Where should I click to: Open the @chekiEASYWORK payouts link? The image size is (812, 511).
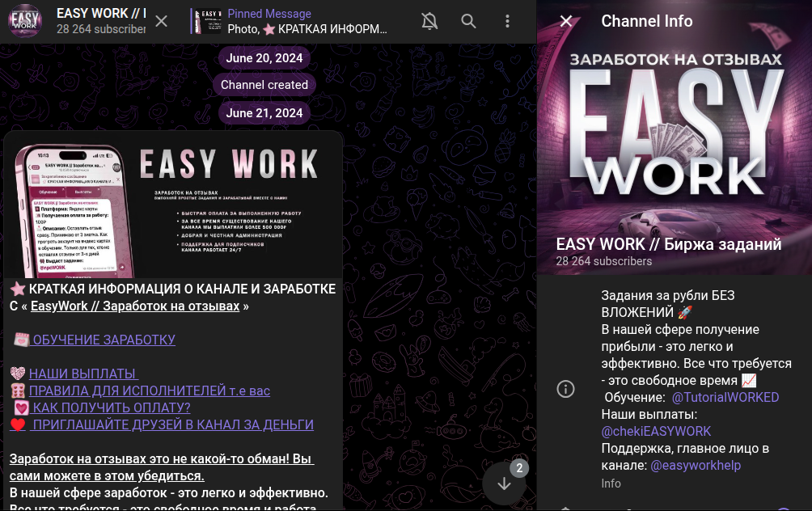tap(656, 431)
